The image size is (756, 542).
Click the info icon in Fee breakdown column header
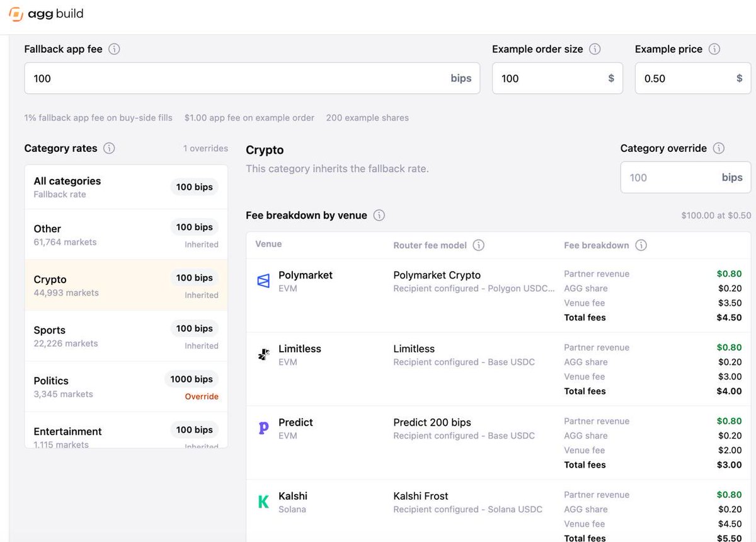click(x=641, y=245)
